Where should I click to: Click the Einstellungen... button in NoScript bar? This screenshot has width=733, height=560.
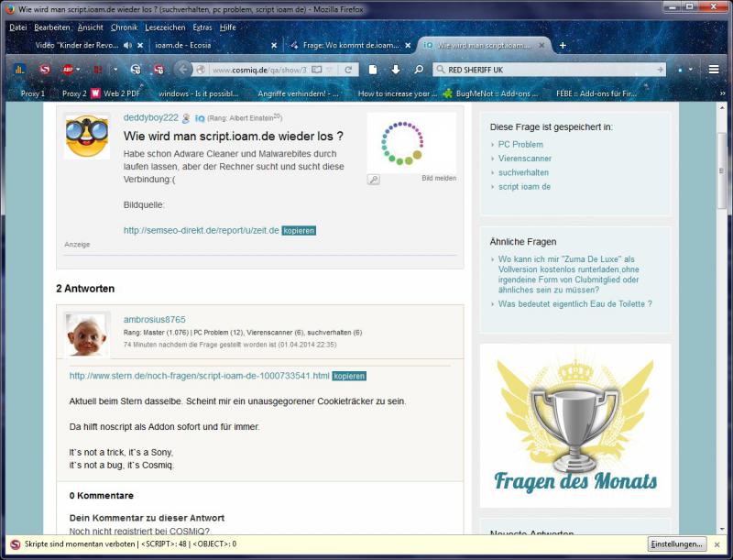click(x=677, y=544)
